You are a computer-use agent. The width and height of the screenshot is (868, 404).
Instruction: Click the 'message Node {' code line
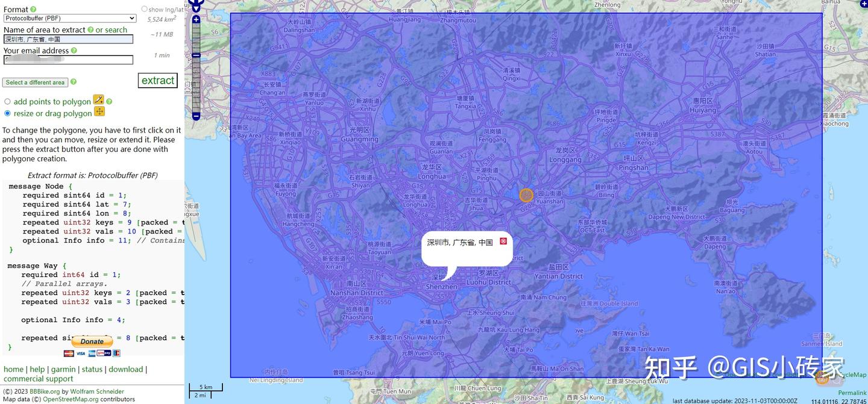40,187
